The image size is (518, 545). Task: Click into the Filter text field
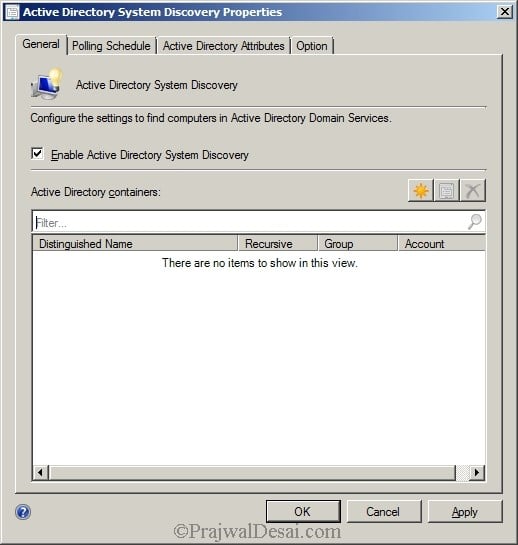[x=250, y=222]
